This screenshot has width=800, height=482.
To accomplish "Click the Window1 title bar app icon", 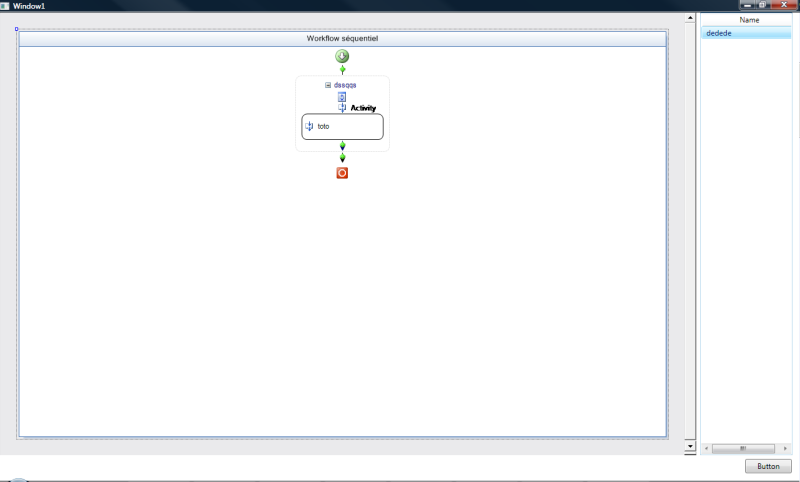I will tap(5, 6).
